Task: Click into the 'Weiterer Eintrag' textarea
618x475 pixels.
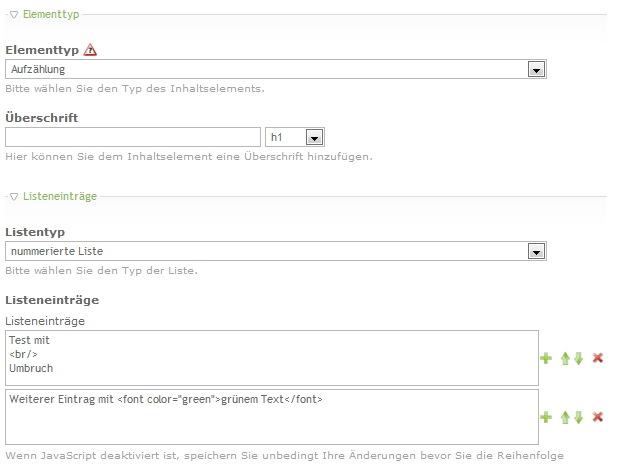Action: pyautogui.click(x=272, y=417)
